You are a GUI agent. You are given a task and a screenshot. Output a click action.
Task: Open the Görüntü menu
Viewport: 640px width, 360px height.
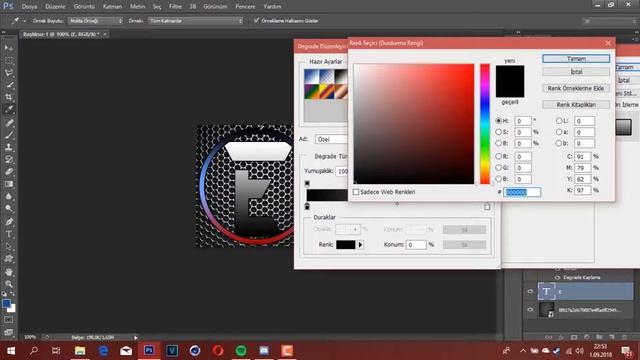(x=84, y=7)
